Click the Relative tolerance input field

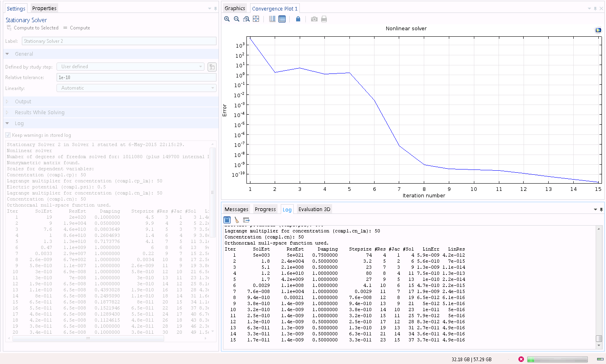click(x=136, y=77)
